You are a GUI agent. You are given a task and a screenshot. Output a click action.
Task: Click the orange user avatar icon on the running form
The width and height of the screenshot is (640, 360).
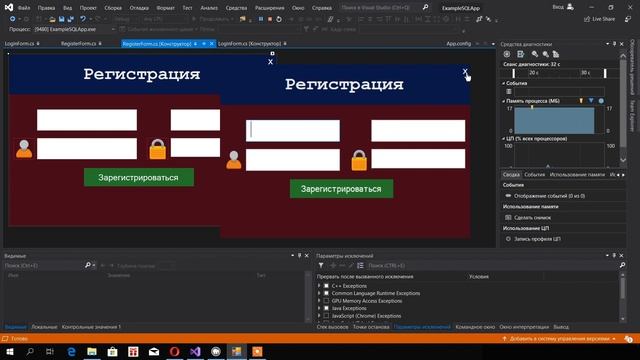(234, 160)
